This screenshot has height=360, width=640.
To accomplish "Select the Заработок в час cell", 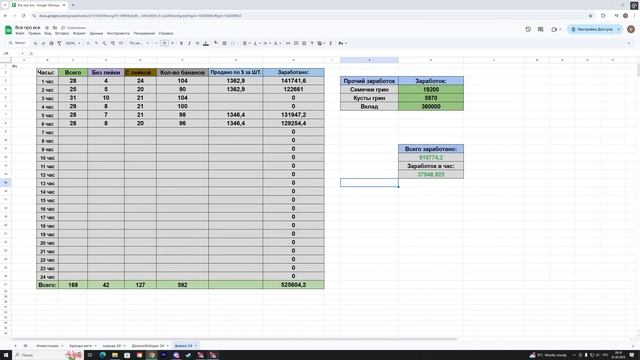I will pyautogui.click(x=431, y=166).
